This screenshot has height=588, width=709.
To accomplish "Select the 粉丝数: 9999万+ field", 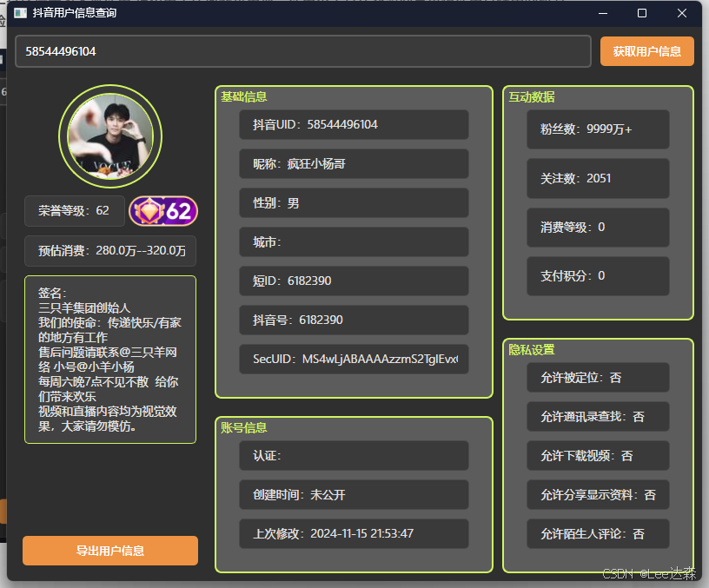I will [x=598, y=129].
